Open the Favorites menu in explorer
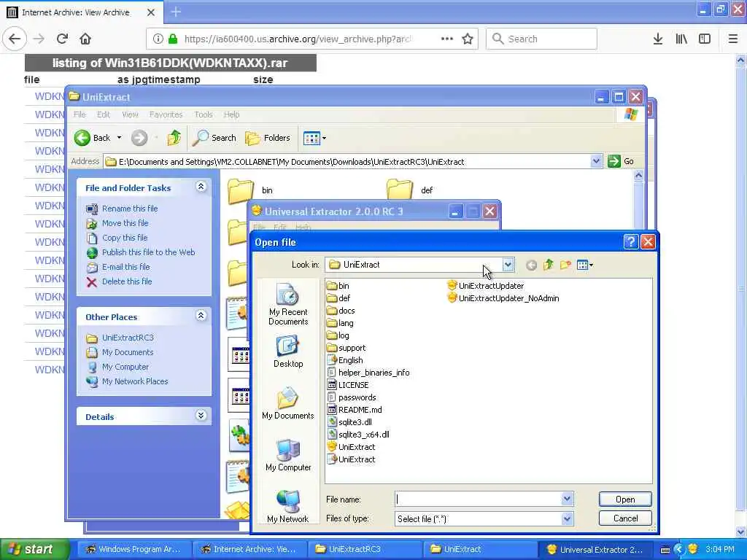The width and height of the screenshot is (747, 560). click(x=166, y=114)
